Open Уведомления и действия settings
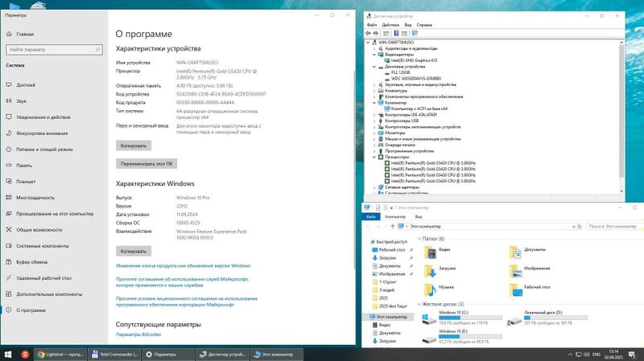Image resolution: width=644 pixels, height=361 pixels. click(x=43, y=117)
